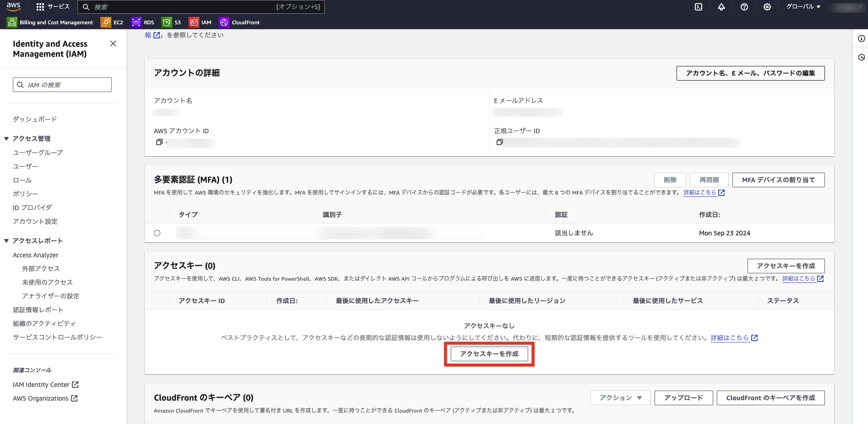
Task: Sort by タイプ column header
Action: [x=188, y=215]
